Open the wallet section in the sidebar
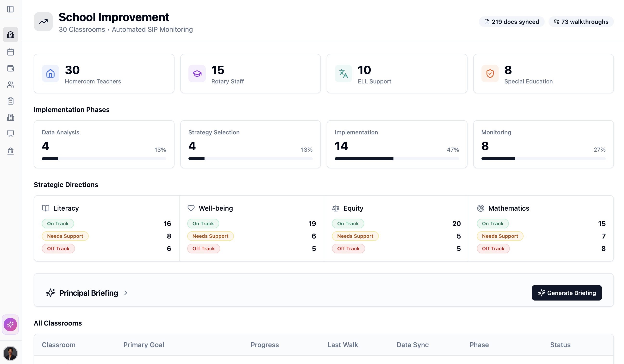The image size is (624, 364). (x=10, y=68)
